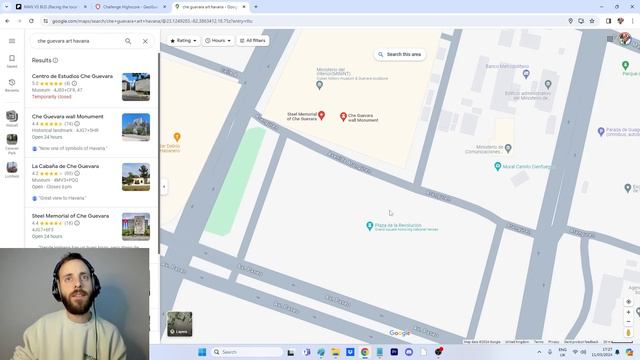Show hidden system tray icons
The width and height of the screenshot is (640, 360).
539,352
